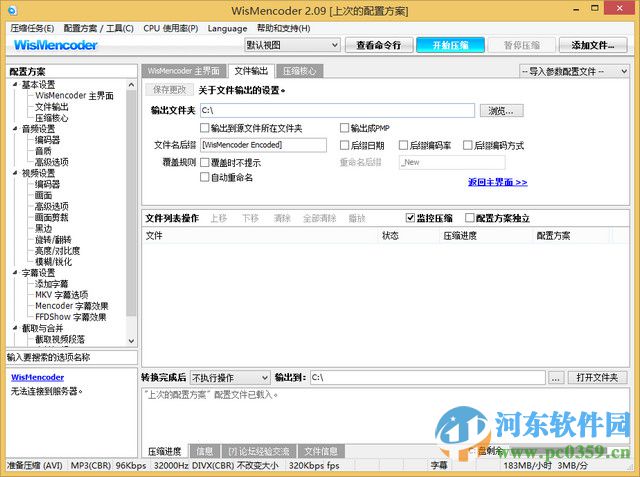Switch to the 信息 bottom tab
Image resolution: width=640 pixels, height=477 pixels.
point(204,451)
